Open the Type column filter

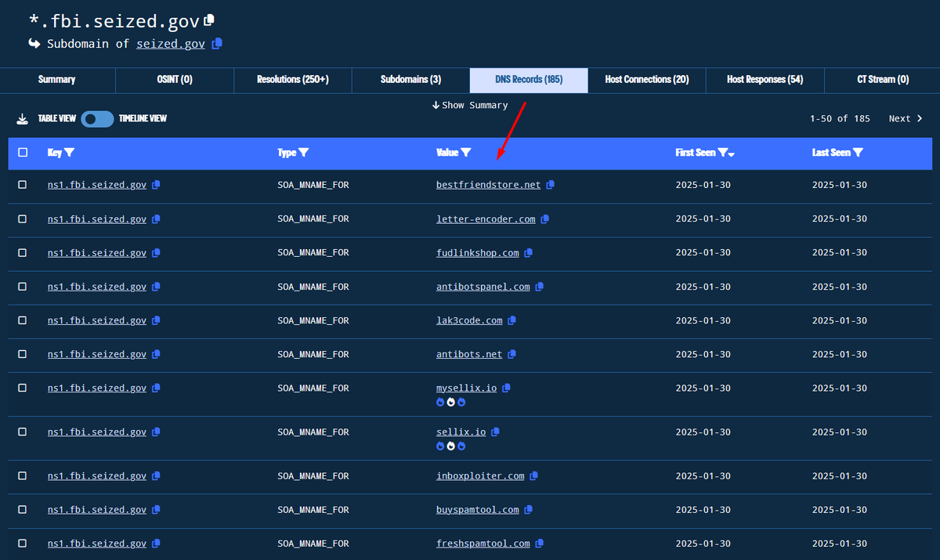click(x=304, y=153)
